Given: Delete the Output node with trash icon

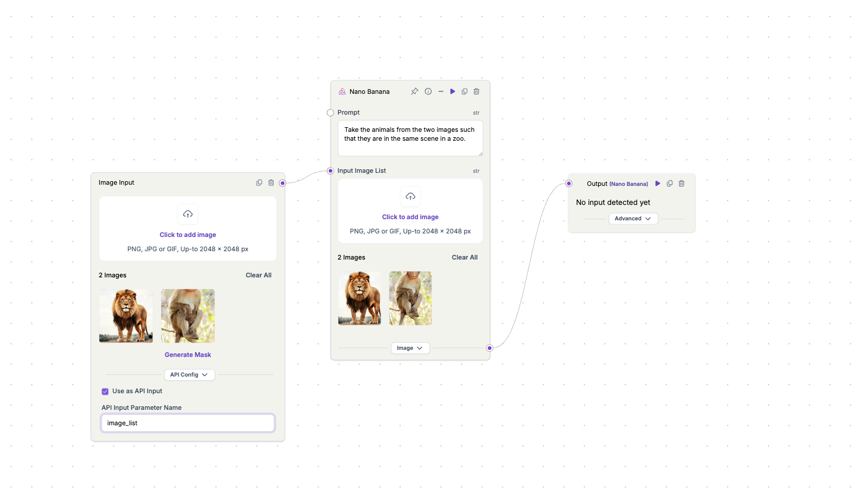Looking at the screenshot, I should [681, 184].
